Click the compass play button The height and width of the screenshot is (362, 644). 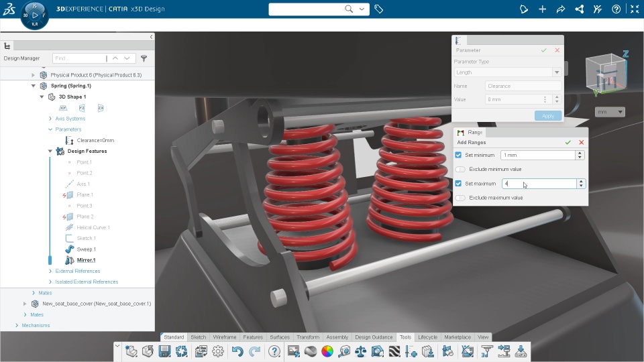pyautogui.click(x=35, y=15)
